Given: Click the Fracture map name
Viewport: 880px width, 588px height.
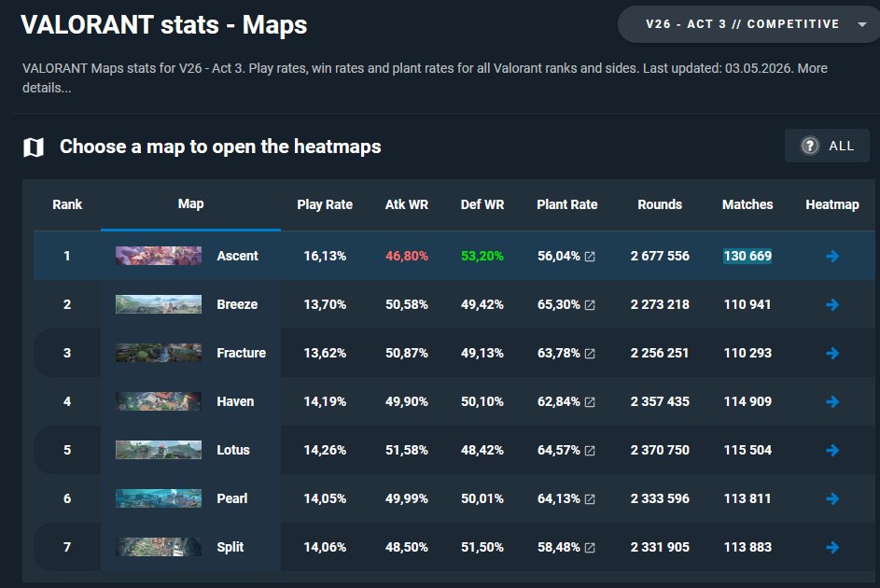Looking at the screenshot, I should [x=242, y=353].
